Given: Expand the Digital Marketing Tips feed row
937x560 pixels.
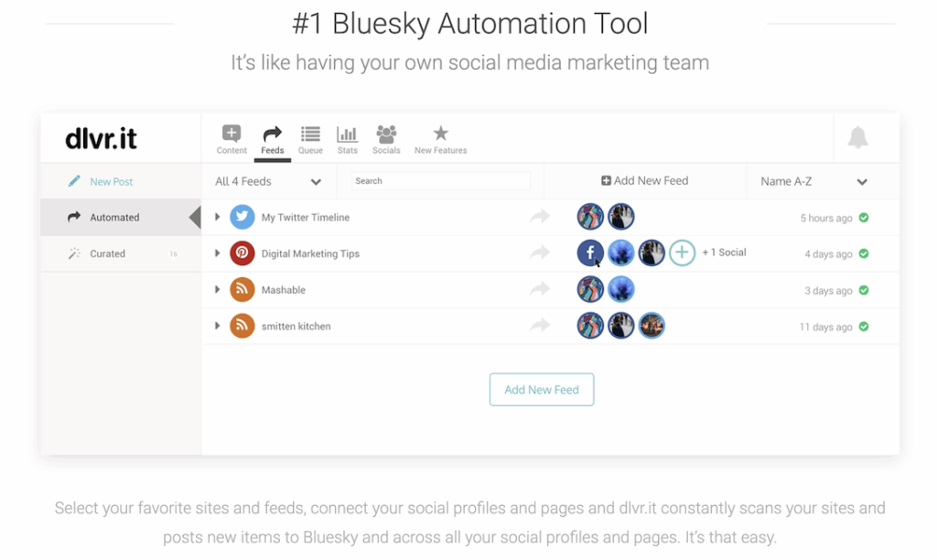Looking at the screenshot, I should click(x=218, y=253).
